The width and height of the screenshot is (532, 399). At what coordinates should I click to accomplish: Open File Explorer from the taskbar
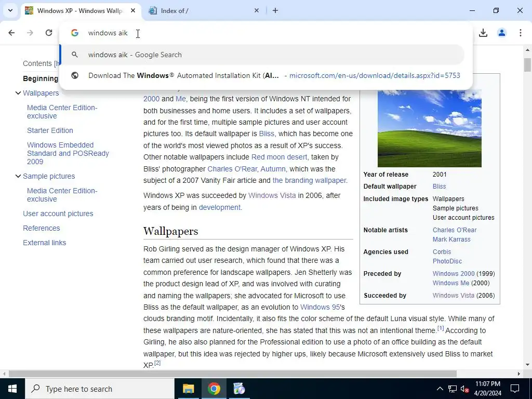188,389
